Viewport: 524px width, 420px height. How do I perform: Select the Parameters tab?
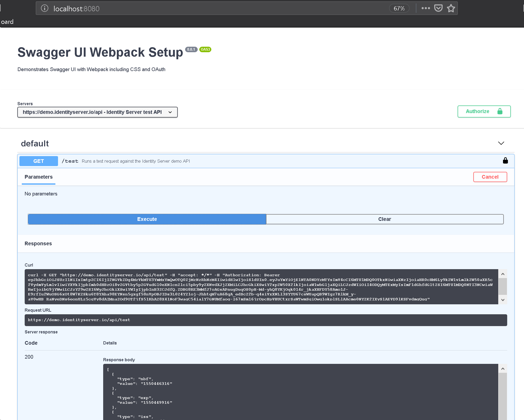(39, 177)
